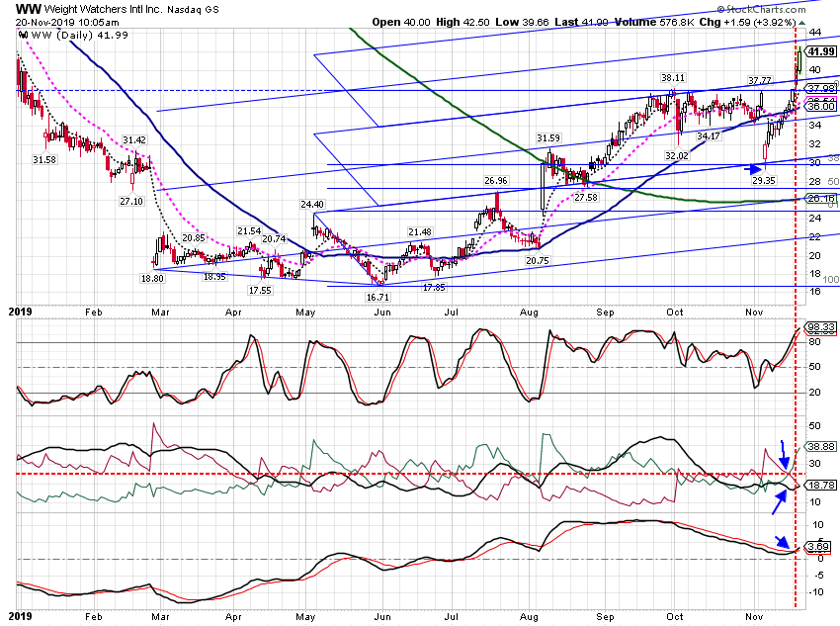
Task: Click the 29.35 low price label
Action: [764, 180]
